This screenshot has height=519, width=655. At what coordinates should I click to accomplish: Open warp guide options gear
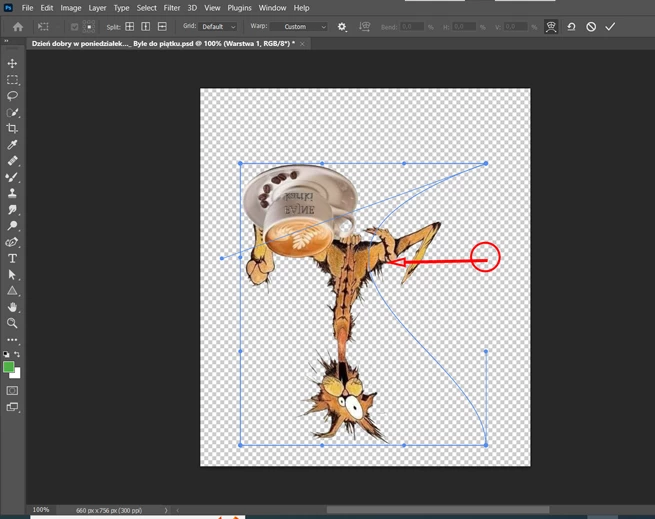point(342,27)
